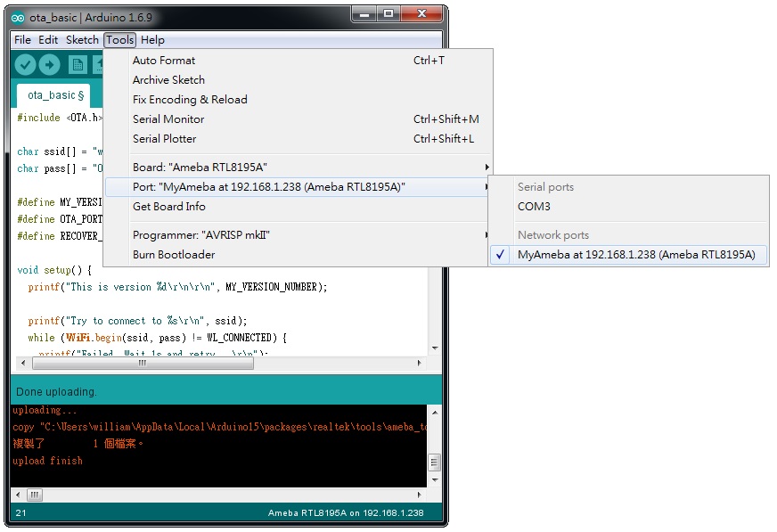
Task: Click the "char ssid[]" code line
Action: point(60,151)
